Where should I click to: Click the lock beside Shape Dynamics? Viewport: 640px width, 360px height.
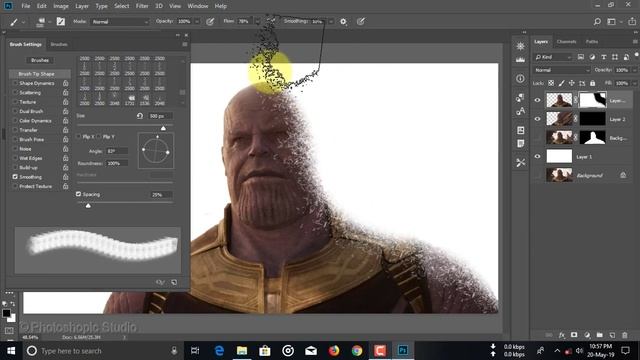[65, 83]
